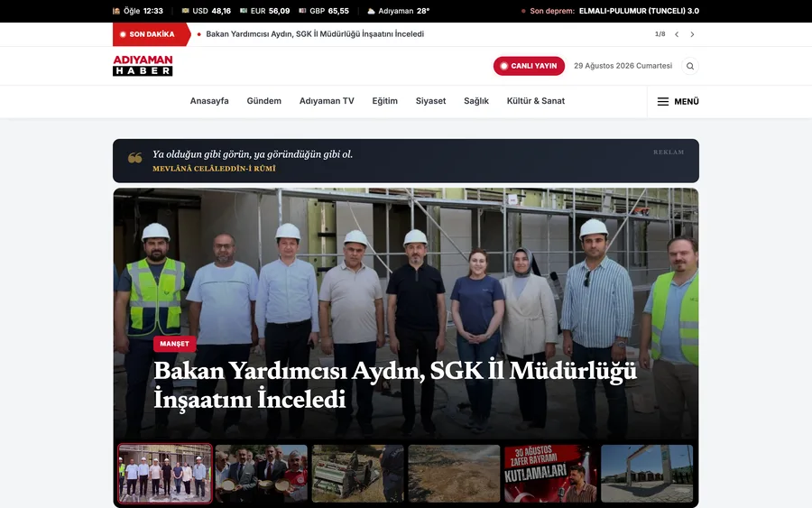Click the USD 48,16 exchange rate
This screenshot has width=812, height=508.
coord(206,11)
